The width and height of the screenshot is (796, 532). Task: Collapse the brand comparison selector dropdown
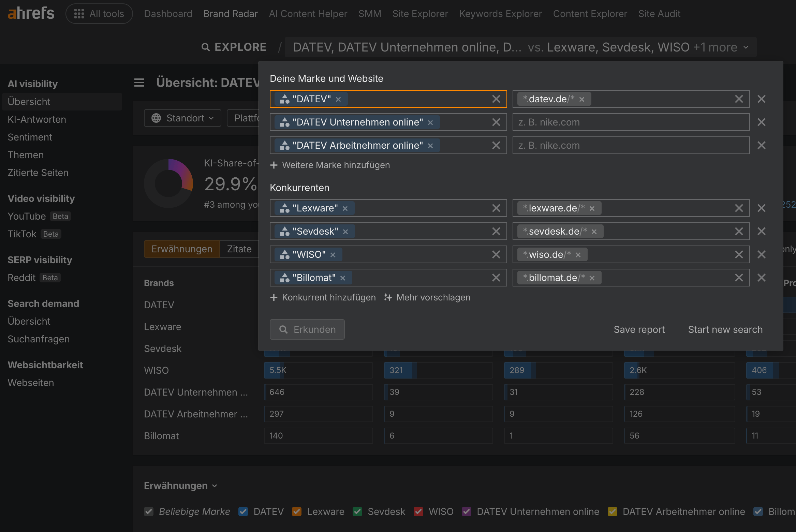tap(746, 47)
